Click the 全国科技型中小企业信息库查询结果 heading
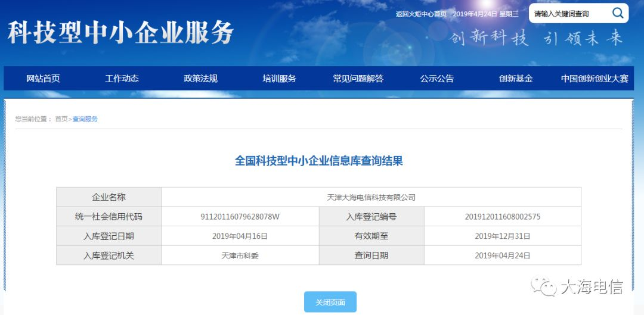This screenshot has width=644, height=315. pos(319,161)
